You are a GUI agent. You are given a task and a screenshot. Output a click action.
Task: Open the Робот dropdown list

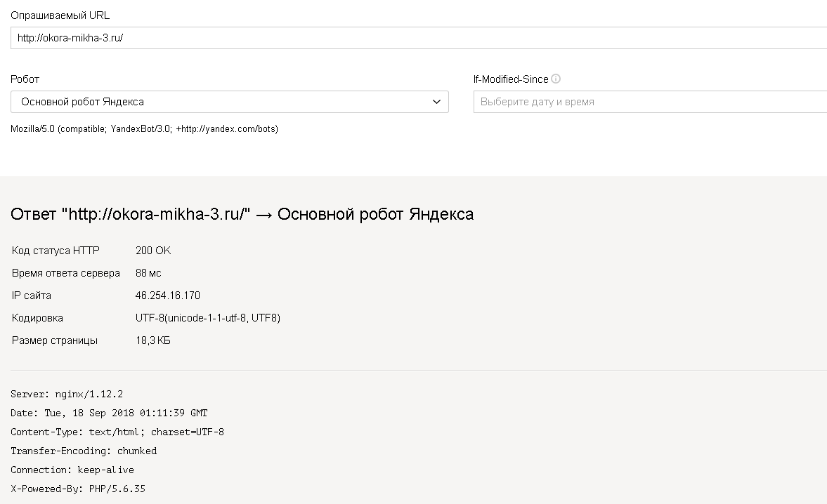229,102
